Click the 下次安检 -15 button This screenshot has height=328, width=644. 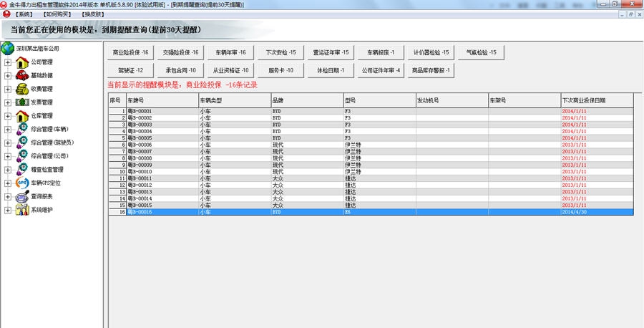click(281, 52)
